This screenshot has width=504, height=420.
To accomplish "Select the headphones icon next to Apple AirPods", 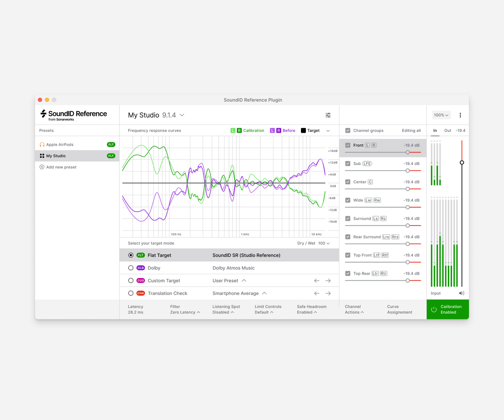I will click(42, 144).
